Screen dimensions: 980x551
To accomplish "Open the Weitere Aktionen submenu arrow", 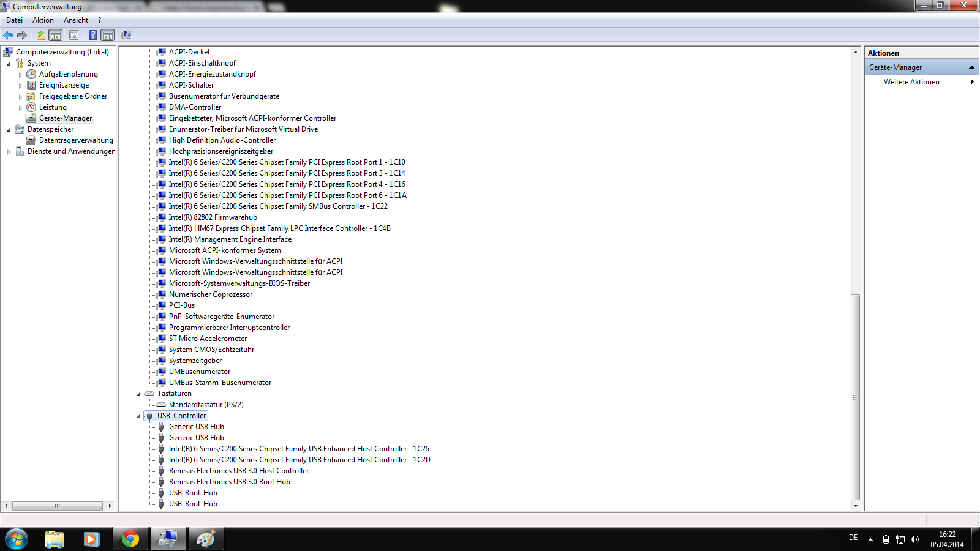I will click(x=972, y=82).
